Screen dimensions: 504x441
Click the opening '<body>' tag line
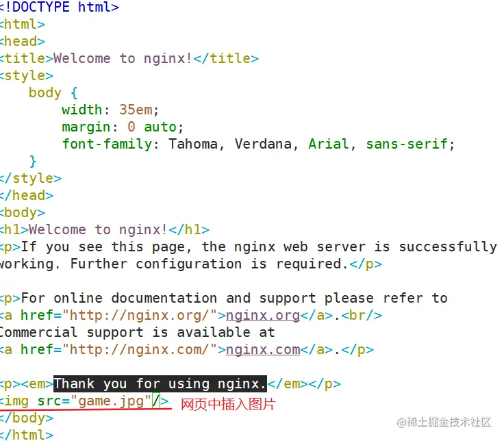pyautogui.click(x=23, y=212)
